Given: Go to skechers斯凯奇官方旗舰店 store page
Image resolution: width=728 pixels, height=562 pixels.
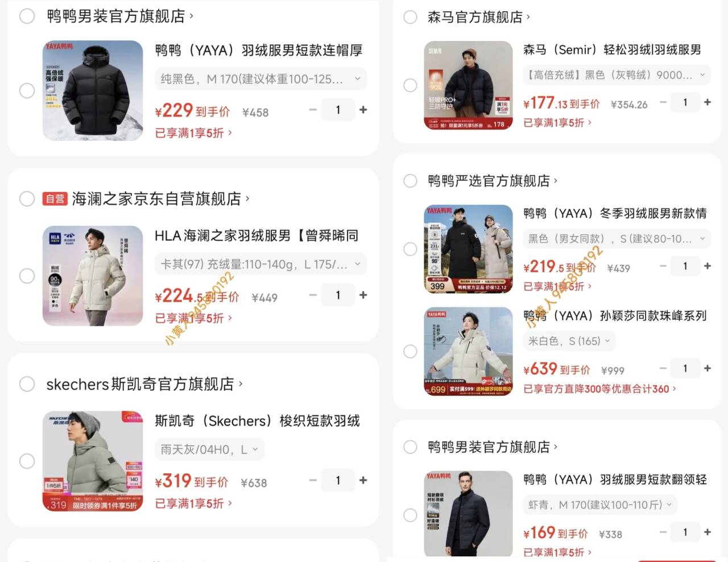Looking at the screenshot, I should (x=144, y=384).
